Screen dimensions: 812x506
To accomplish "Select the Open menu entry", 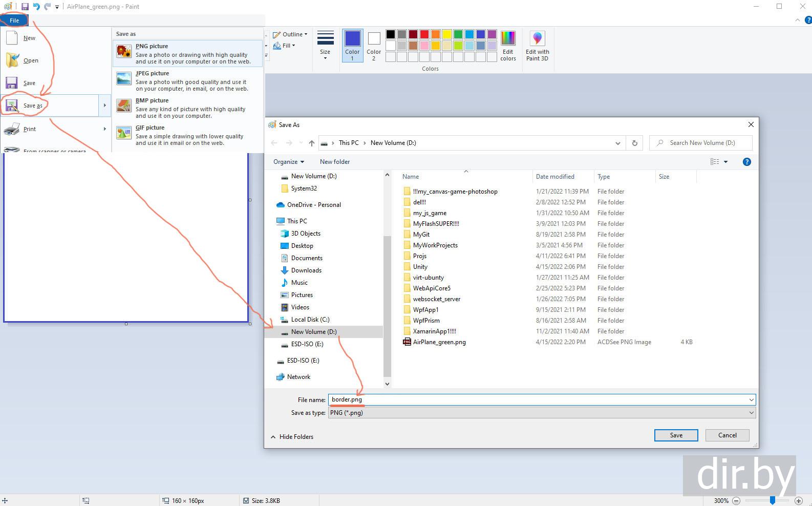I will tap(31, 60).
